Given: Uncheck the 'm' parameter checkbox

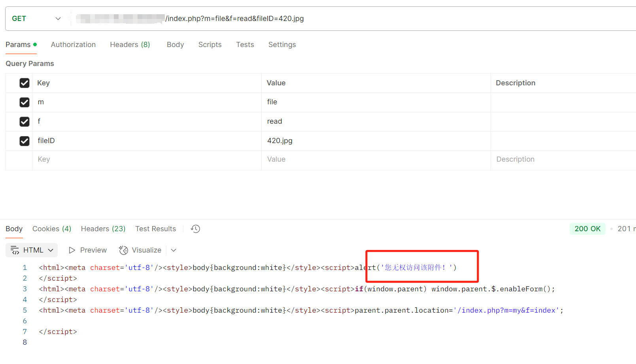Looking at the screenshot, I should pos(25,102).
